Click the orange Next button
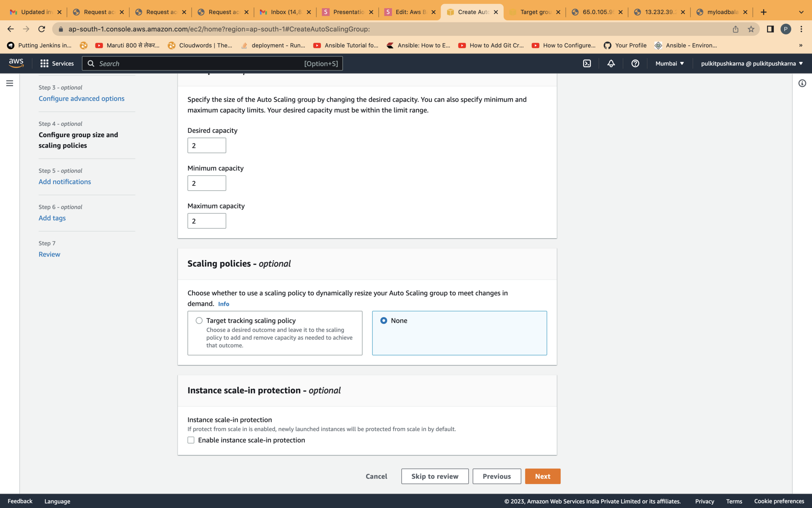Screen dimensions: 812x508 click(x=542, y=476)
